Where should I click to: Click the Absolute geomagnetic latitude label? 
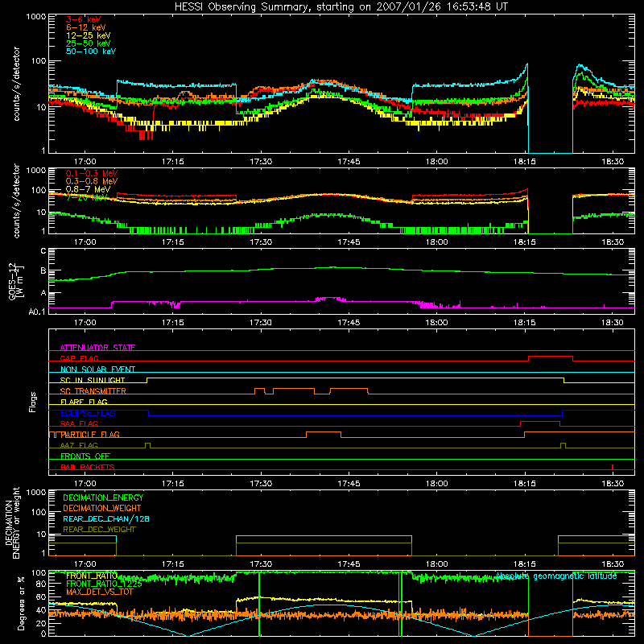(x=556, y=576)
